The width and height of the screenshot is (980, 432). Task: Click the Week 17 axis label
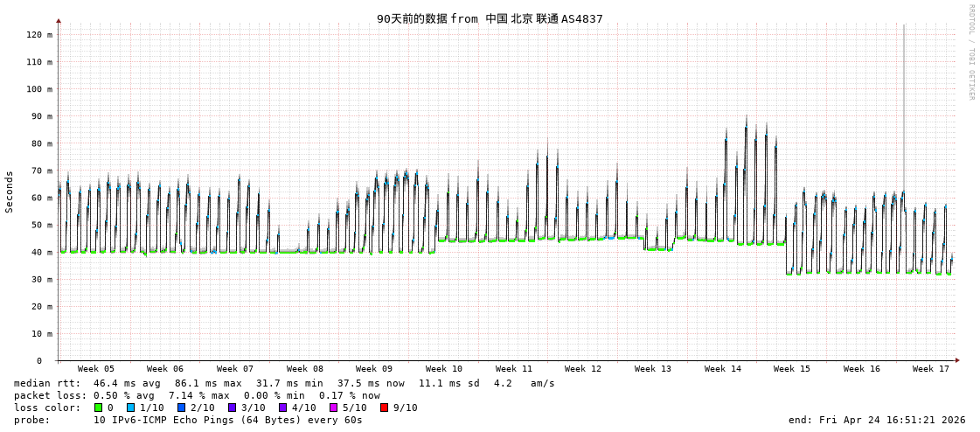click(x=930, y=369)
